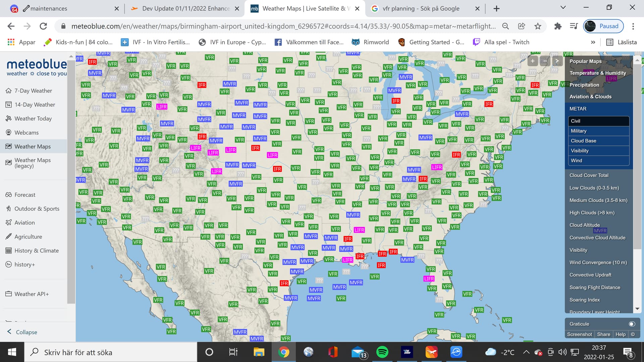Switch to the vfr planning Google tab
The image size is (644, 362).
[x=421, y=8]
